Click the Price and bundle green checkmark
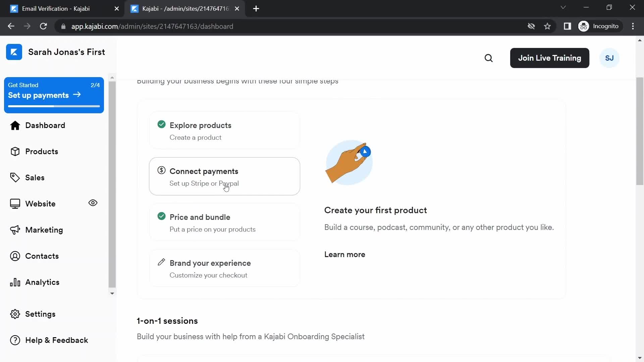The image size is (644, 362). click(x=161, y=216)
